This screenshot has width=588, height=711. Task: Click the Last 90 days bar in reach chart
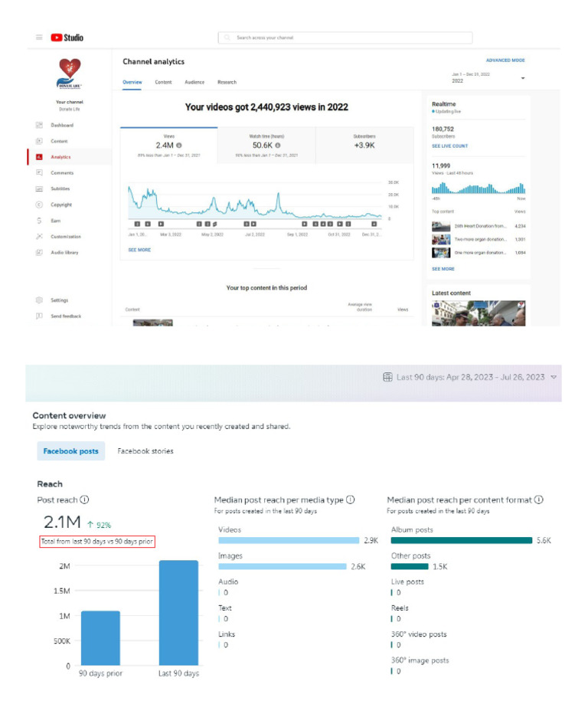(x=178, y=613)
